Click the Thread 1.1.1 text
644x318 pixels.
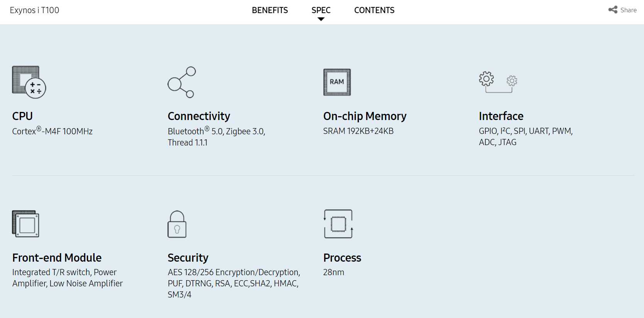(188, 142)
